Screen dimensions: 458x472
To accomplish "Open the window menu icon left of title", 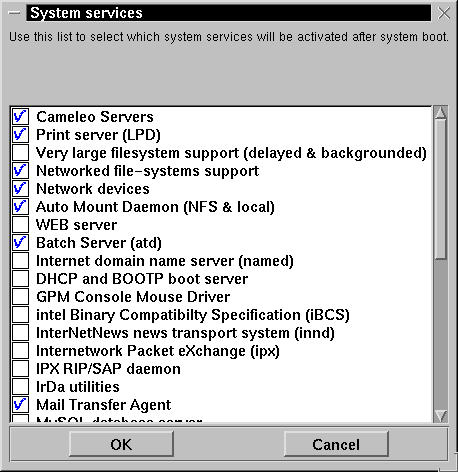I will click(14, 13).
